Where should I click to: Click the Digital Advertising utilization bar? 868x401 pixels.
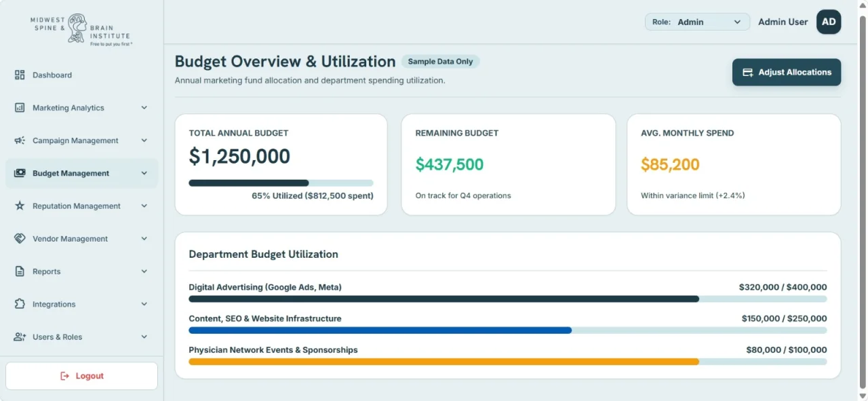[x=508, y=299]
